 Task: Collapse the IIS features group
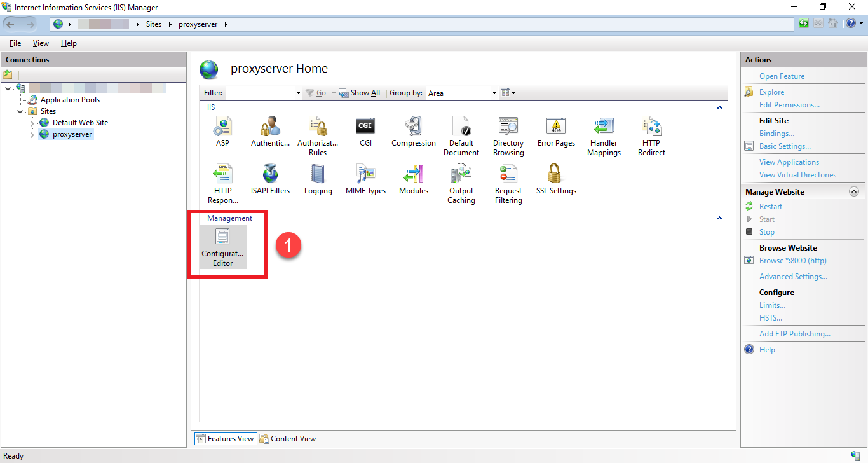tap(719, 107)
